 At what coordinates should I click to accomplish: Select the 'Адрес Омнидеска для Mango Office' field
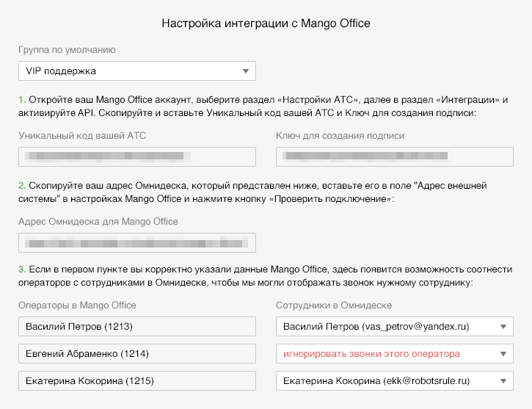pos(137,243)
